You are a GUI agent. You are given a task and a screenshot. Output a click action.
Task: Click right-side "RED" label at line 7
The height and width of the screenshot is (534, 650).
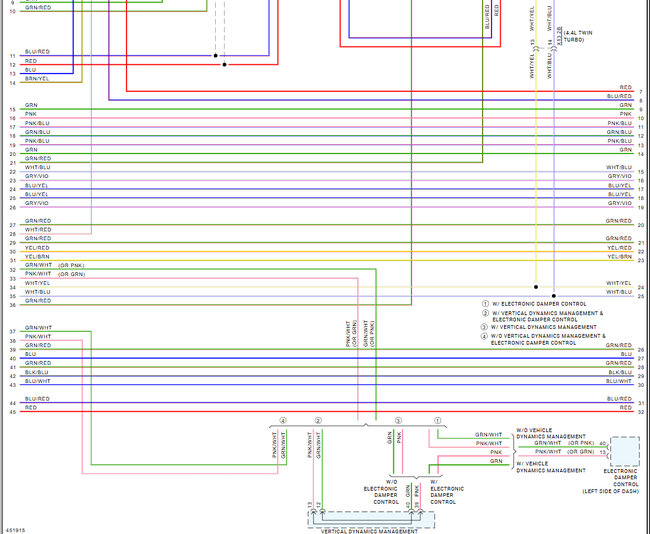coord(626,87)
